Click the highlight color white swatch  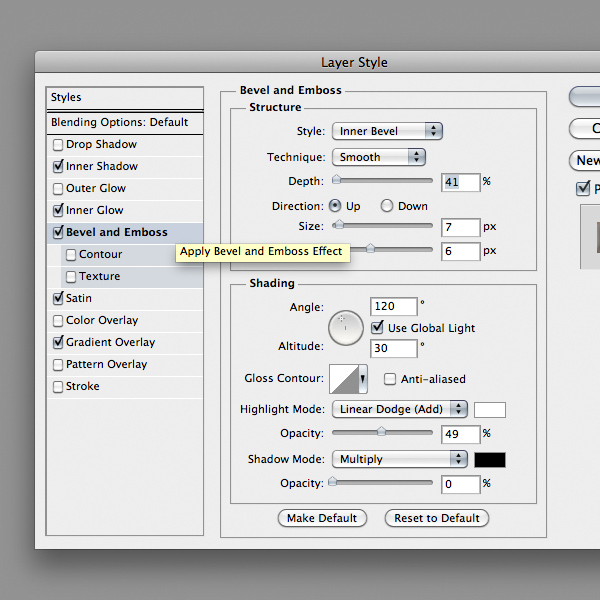coord(490,410)
